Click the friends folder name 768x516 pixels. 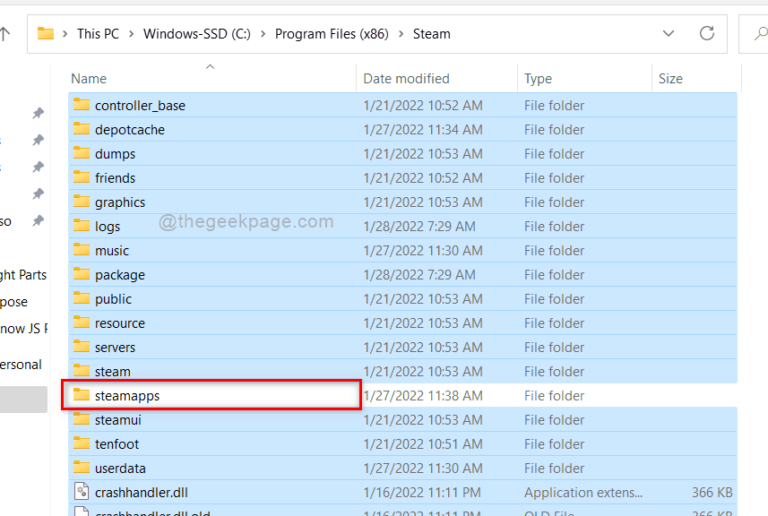(x=115, y=178)
